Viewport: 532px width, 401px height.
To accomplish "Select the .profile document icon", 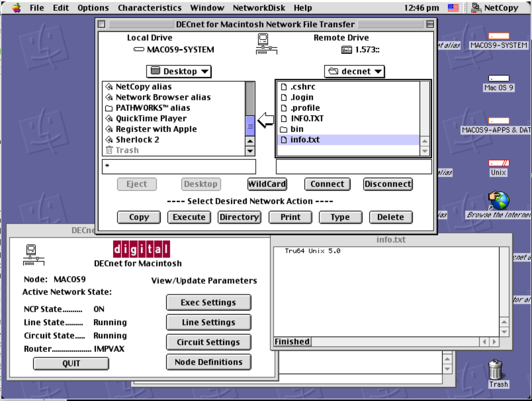I will click(x=284, y=108).
